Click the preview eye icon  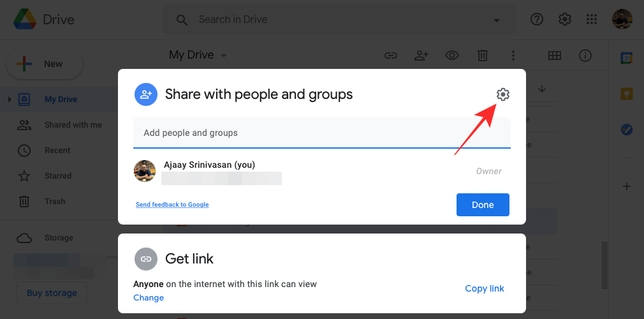[452, 56]
